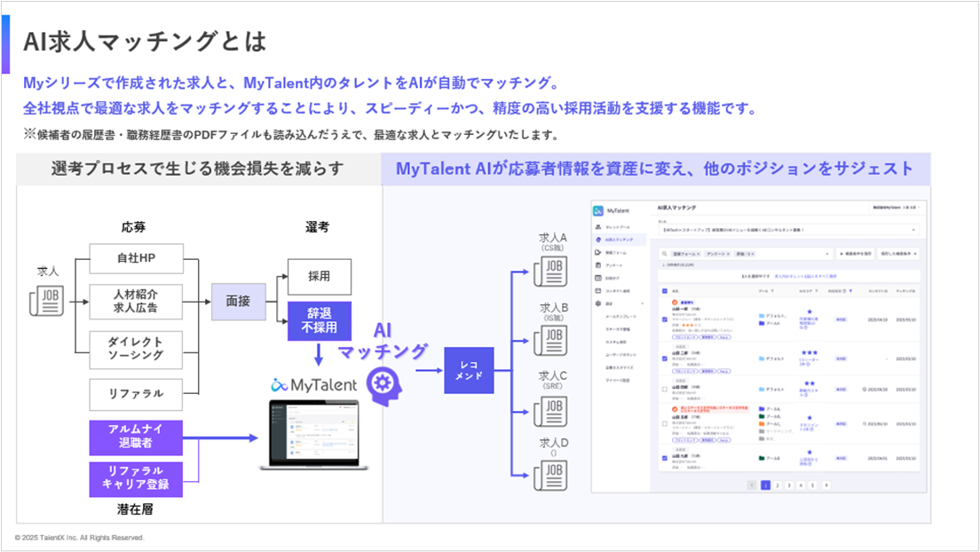Click the blue filter funnel icon on the column

(851, 291)
